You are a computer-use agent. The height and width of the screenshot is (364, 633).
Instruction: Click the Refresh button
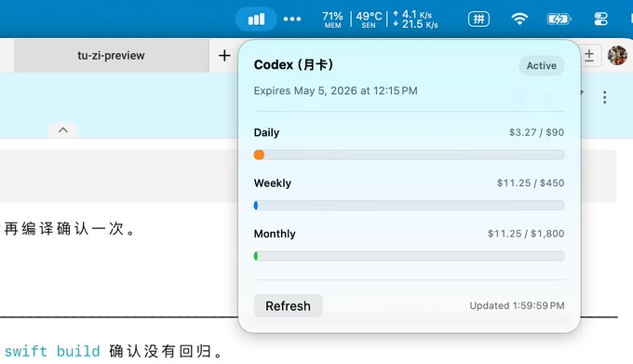pyautogui.click(x=288, y=306)
